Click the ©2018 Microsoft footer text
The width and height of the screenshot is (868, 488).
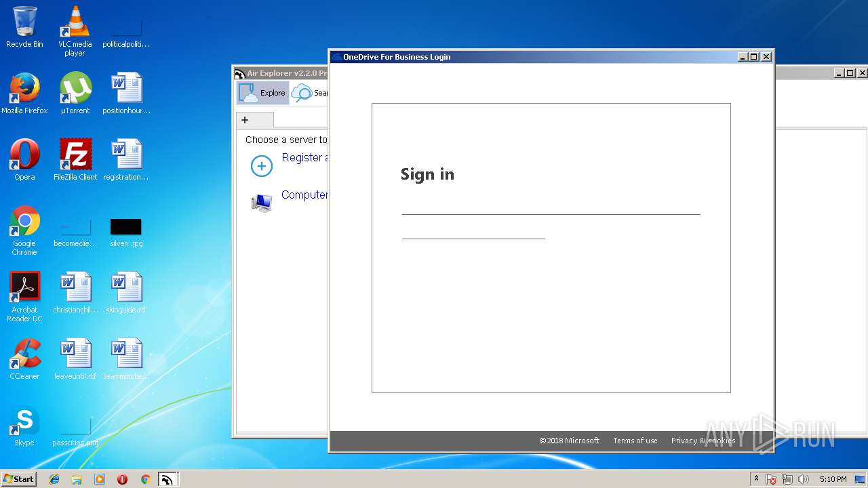[570, 441]
